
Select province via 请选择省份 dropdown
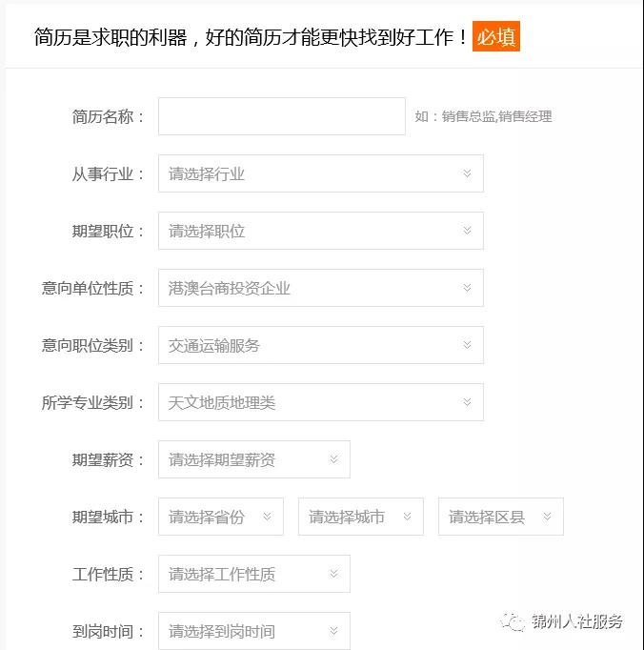(221, 517)
